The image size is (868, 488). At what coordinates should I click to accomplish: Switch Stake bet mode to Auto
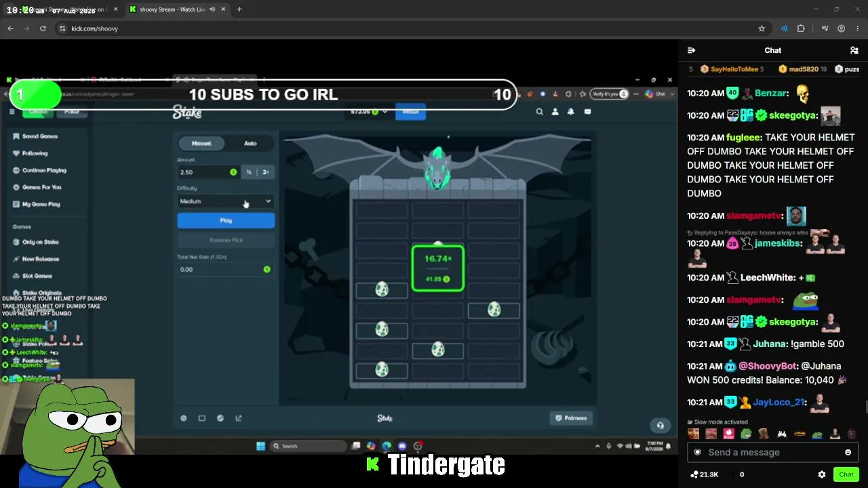(x=250, y=143)
